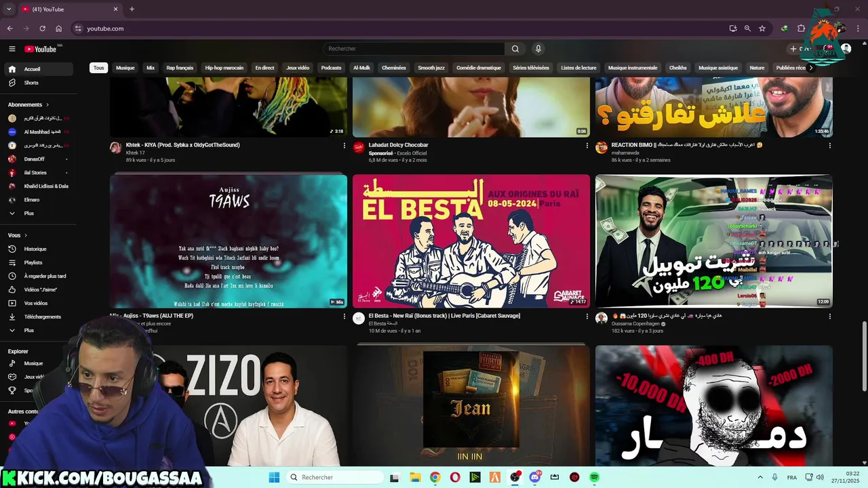Open the Vous section chevron
Image resolution: width=868 pixels, height=488 pixels.
tap(26, 235)
